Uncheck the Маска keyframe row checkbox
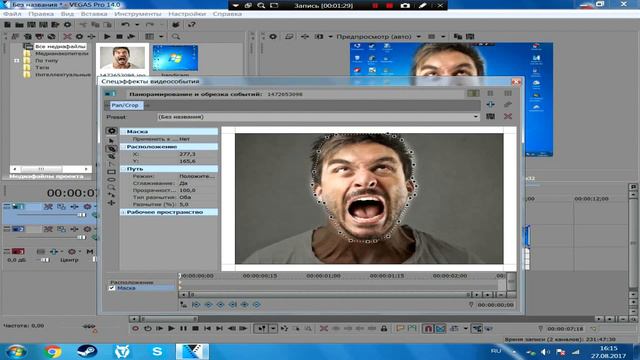 (x=111, y=288)
